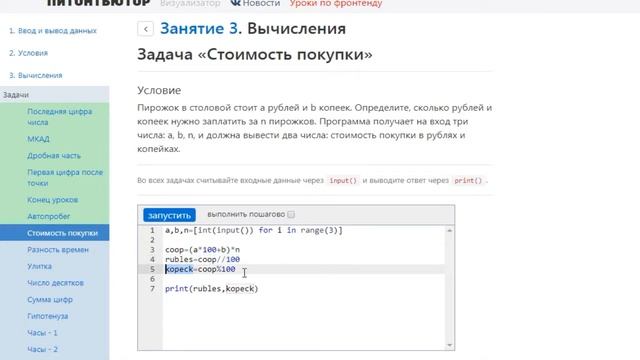Viewport: 640px width, 360px height.
Task: Open task МКАД
Action: [x=38, y=139]
